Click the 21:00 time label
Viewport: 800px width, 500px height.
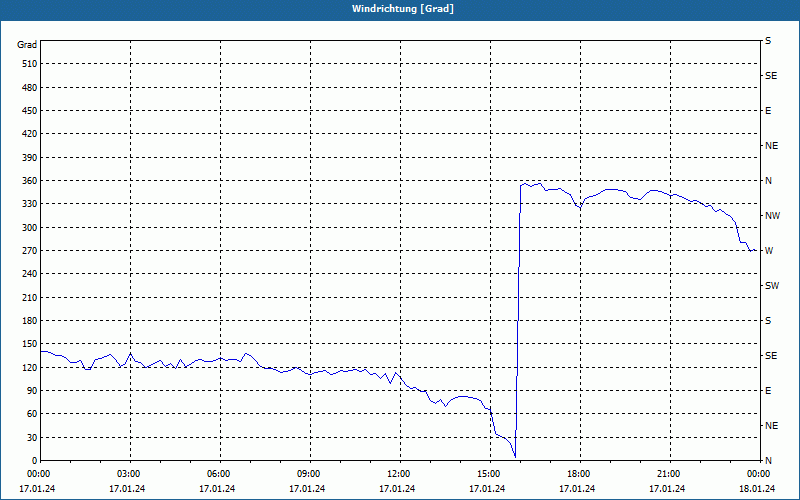coord(670,474)
